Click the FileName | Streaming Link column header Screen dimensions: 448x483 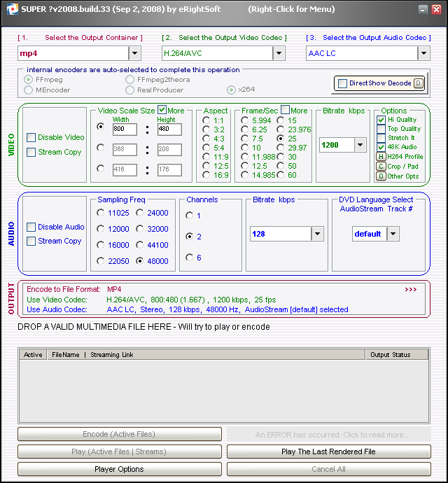click(x=206, y=354)
